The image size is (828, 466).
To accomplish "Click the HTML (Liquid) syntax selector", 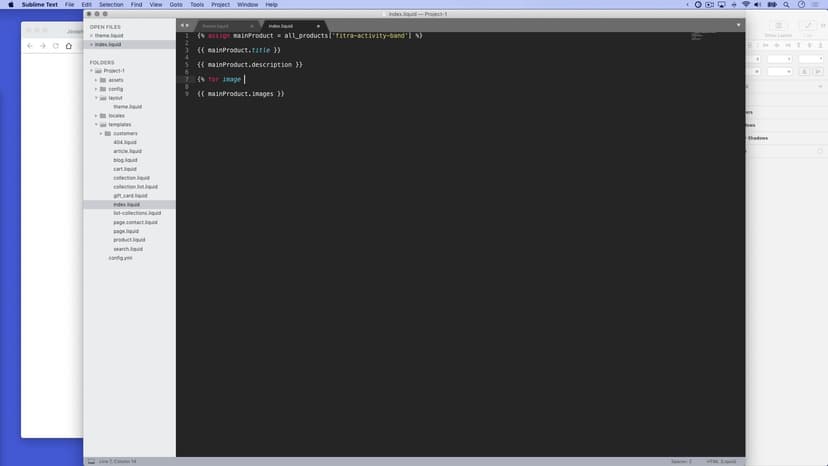I will coord(721,461).
